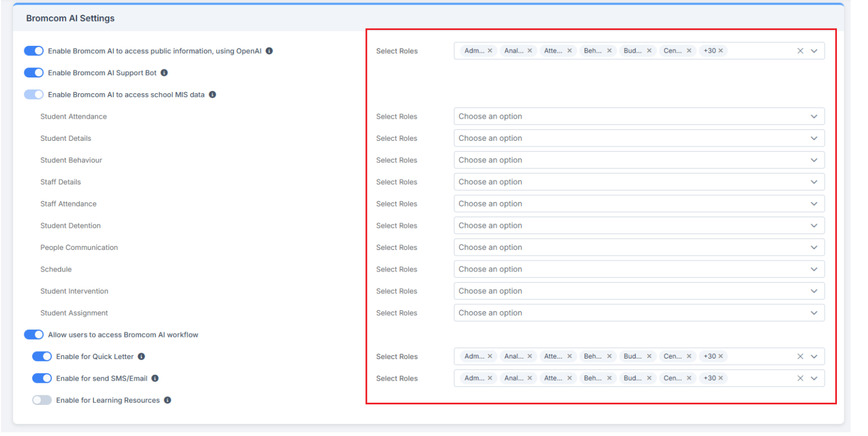
Task: Click info icon beside OpenAI public information setting
Action: click(x=269, y=51)
